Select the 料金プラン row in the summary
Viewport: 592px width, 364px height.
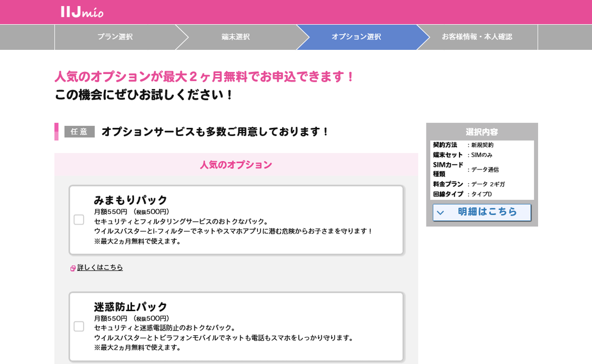pos(482,184)
